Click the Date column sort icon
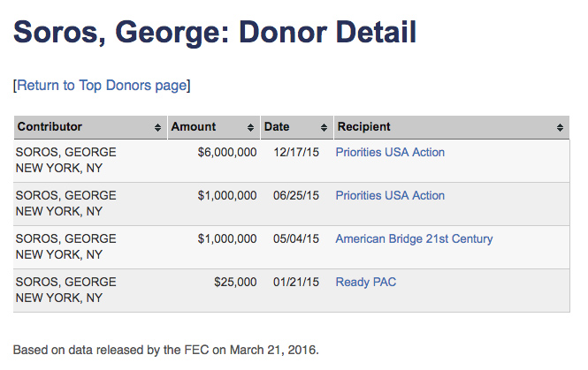This screenshot has width=588, height=370. [325, 127]
